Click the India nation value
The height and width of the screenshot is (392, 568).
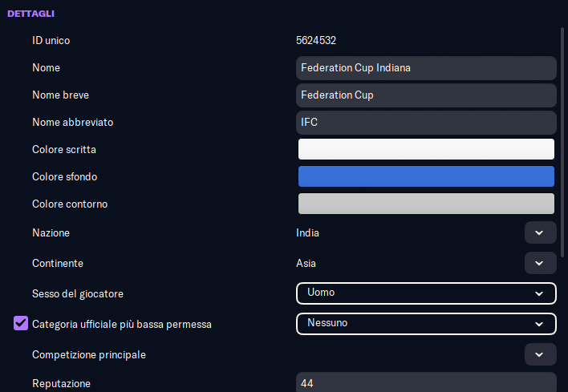click(307, 233)
